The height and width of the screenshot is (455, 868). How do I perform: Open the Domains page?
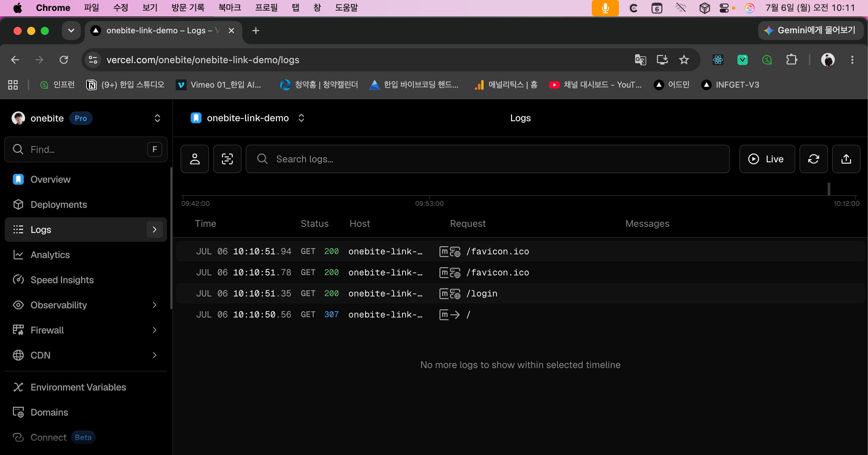86,412
